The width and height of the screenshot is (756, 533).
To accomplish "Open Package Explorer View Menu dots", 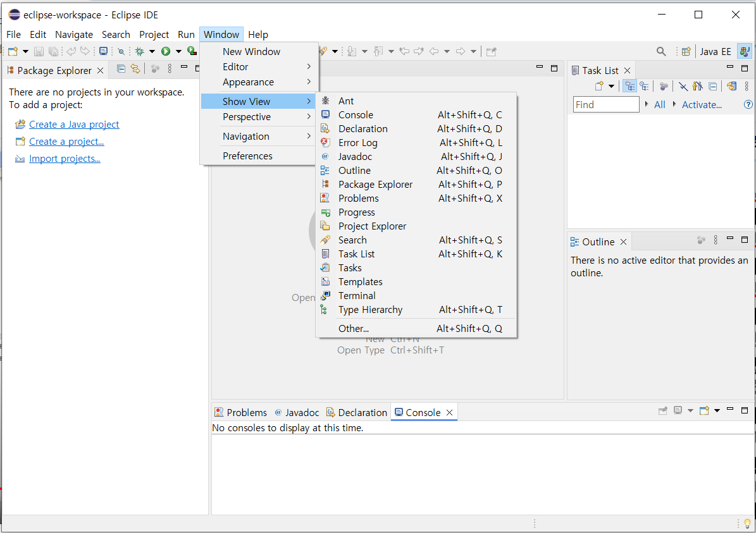I will point(170,69).
